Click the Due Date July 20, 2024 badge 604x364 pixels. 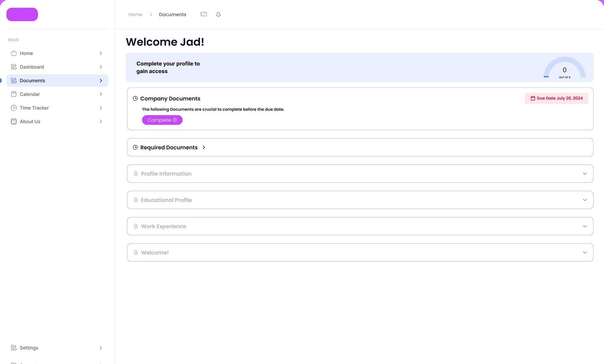pyautogui.click(x=556, y=98)
